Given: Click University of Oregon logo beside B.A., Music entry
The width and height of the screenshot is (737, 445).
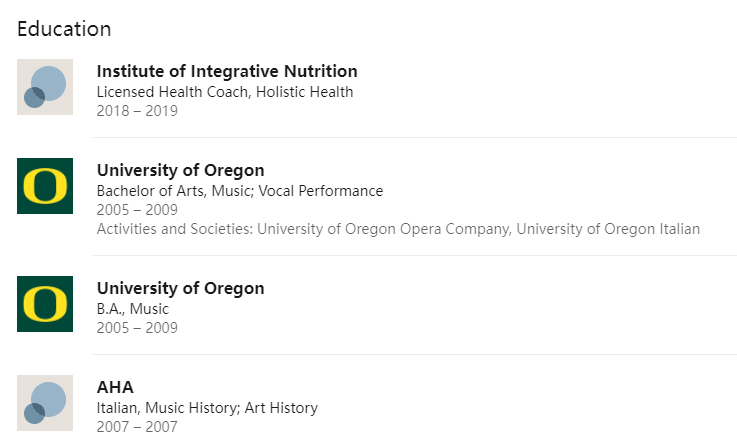Looking at the screenshot, I should pyautogui.click(x=45, y=304).
